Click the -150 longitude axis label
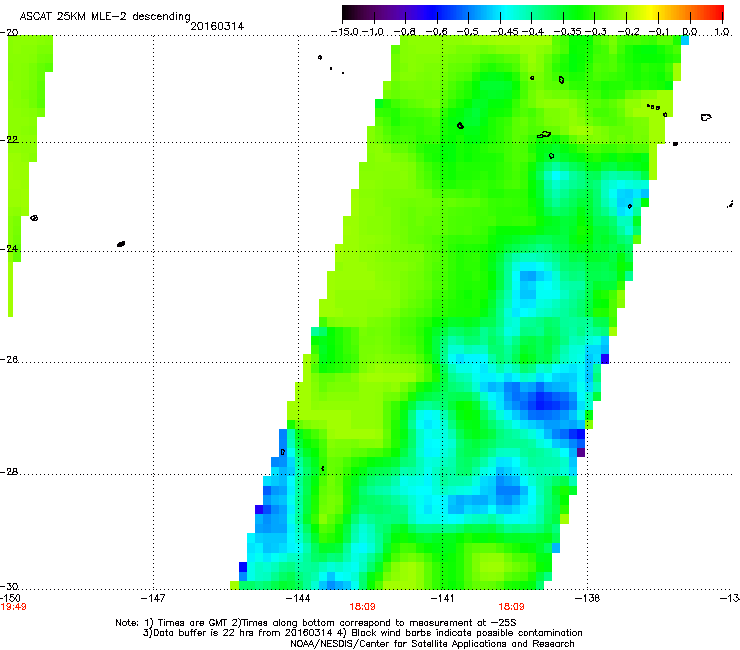740x650 pixels. pos(10,599)
